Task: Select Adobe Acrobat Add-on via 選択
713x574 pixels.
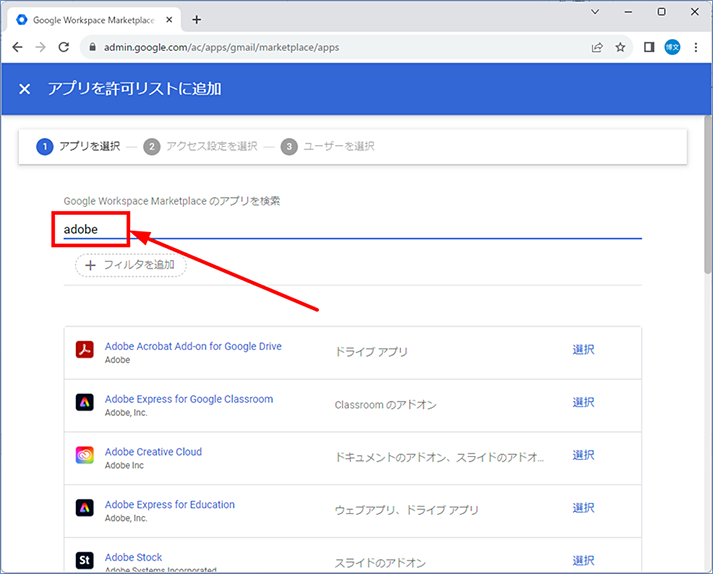Action: click(x=583, y=350)
